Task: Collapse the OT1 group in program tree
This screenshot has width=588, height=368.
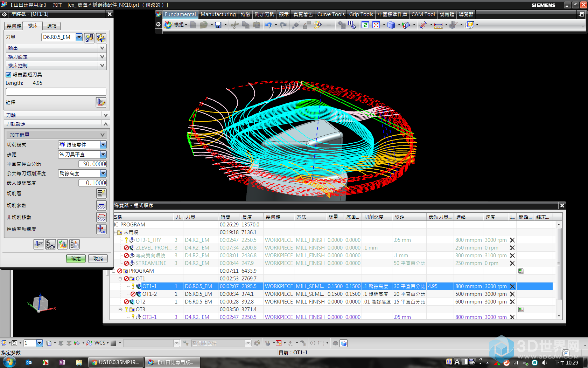Action: [120, 279]
